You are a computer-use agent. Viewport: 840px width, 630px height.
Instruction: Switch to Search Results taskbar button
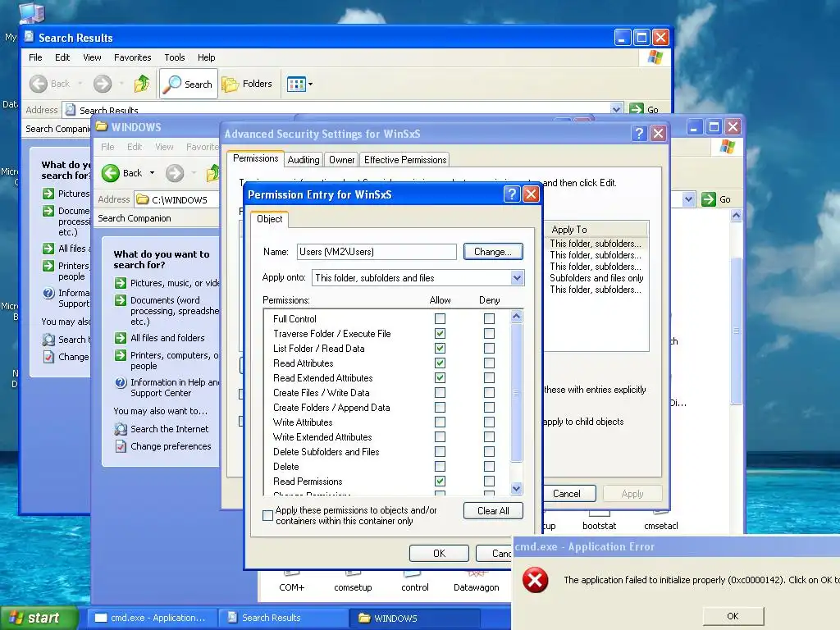(282, 618)
